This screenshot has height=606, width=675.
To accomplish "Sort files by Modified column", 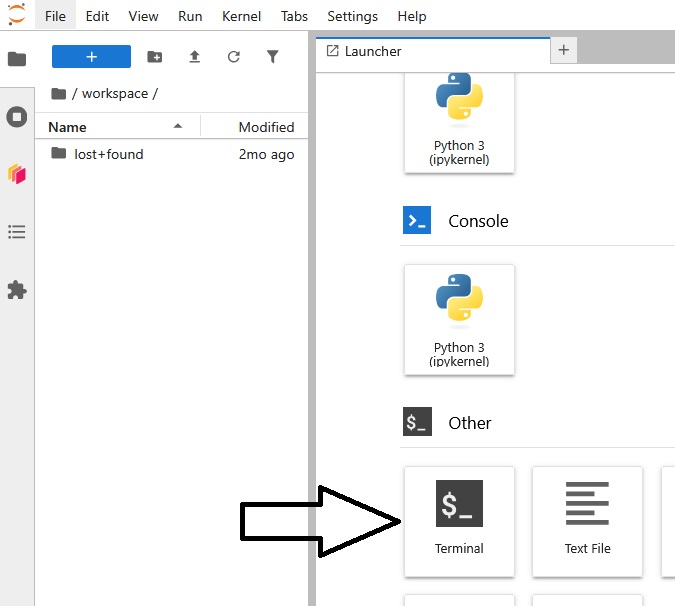I will (265, 127).
